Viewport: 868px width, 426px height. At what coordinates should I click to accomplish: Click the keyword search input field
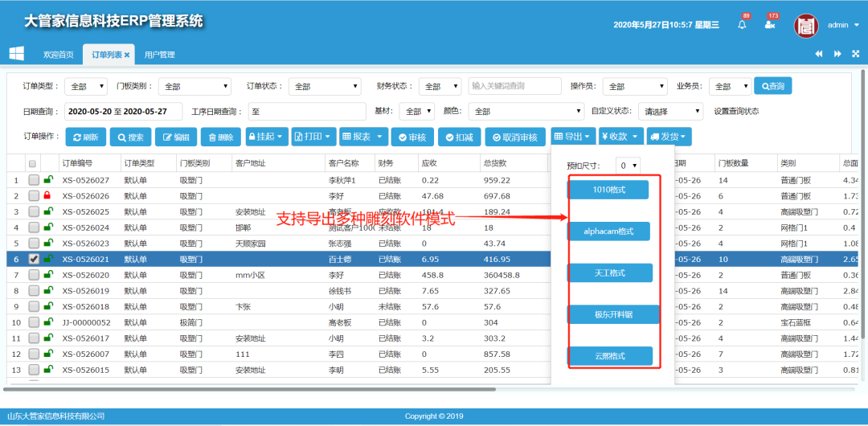pos(514,86)
